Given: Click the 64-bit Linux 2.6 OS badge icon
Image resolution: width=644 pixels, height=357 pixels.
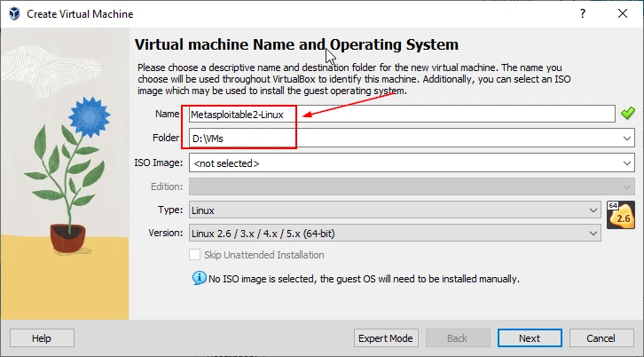Looking at the screenshot, I should pos(620,216).
